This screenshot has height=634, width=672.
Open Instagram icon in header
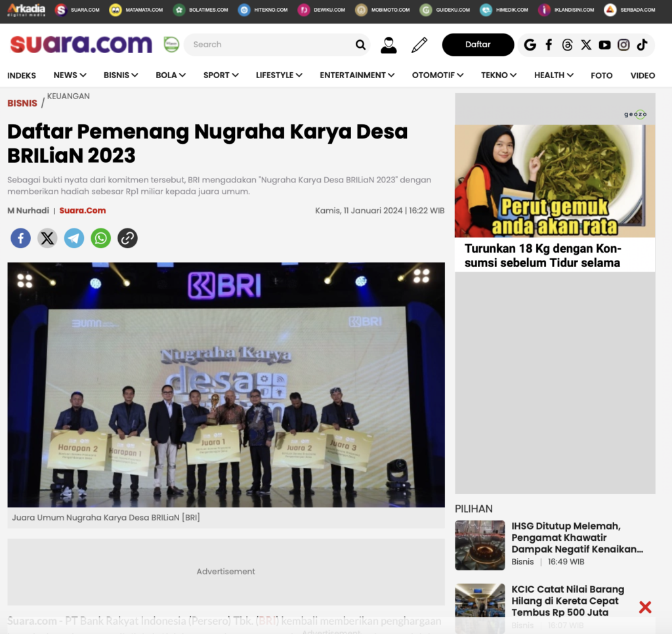pos(623,45)
